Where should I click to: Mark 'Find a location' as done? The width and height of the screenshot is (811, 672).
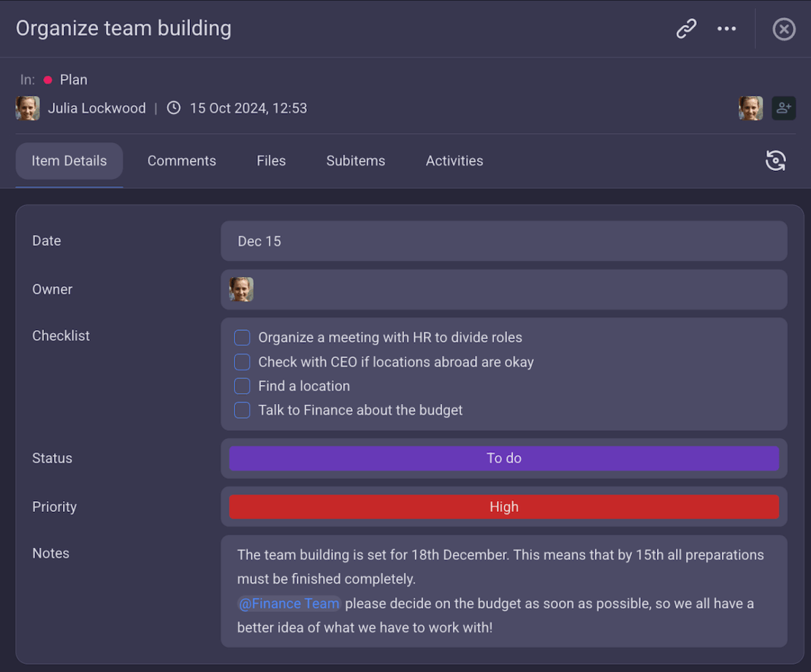tap(242, 386)
